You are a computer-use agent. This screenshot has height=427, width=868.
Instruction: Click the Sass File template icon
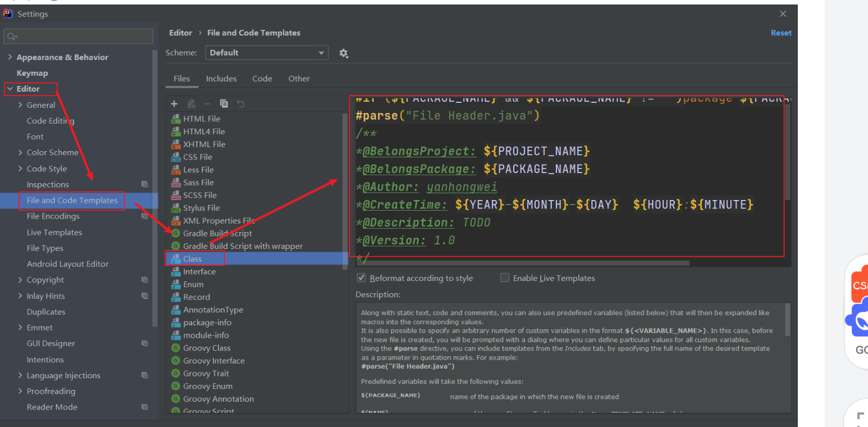coord(176,183)
